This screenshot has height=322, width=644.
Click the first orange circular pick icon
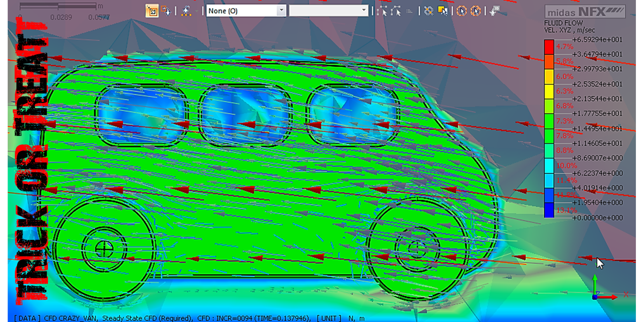click(x=461, y=11)
